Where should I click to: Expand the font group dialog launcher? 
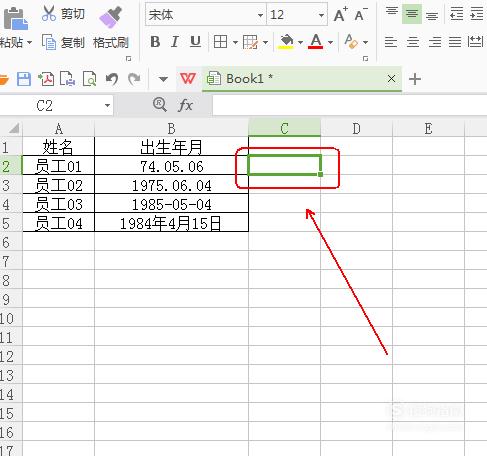point(365,59)
